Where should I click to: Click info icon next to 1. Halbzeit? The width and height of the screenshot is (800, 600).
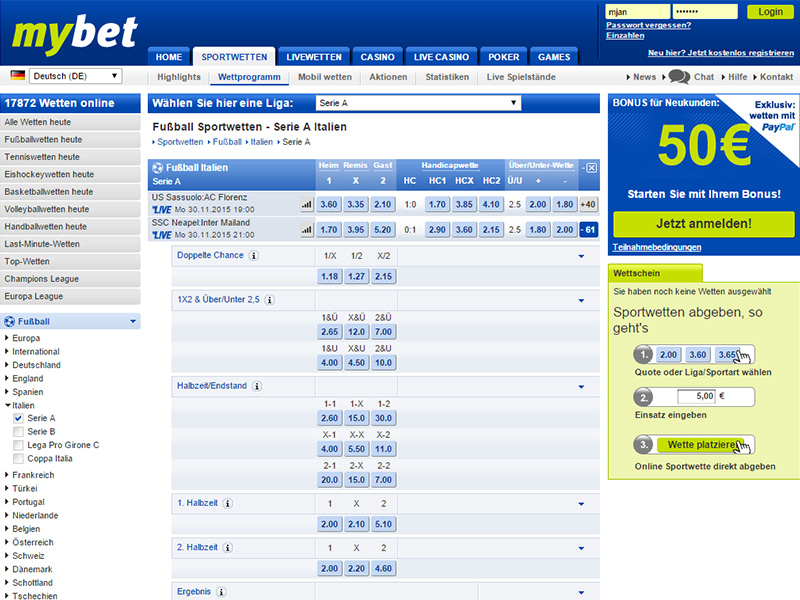(x=228, y=504)
